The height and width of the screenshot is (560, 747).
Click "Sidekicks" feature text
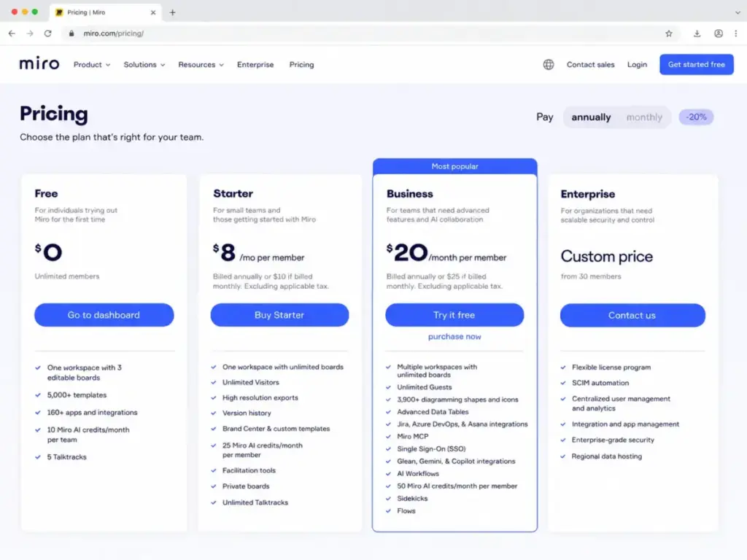point(412,499)
